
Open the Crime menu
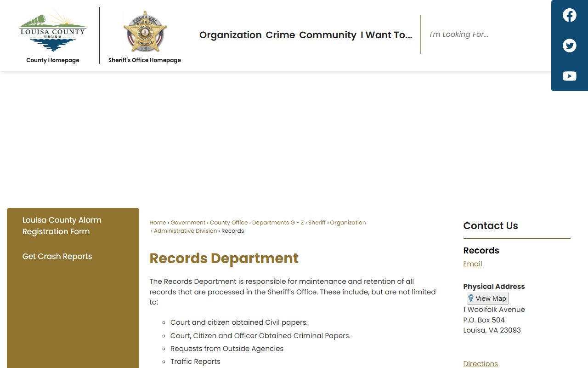point(280,35)
